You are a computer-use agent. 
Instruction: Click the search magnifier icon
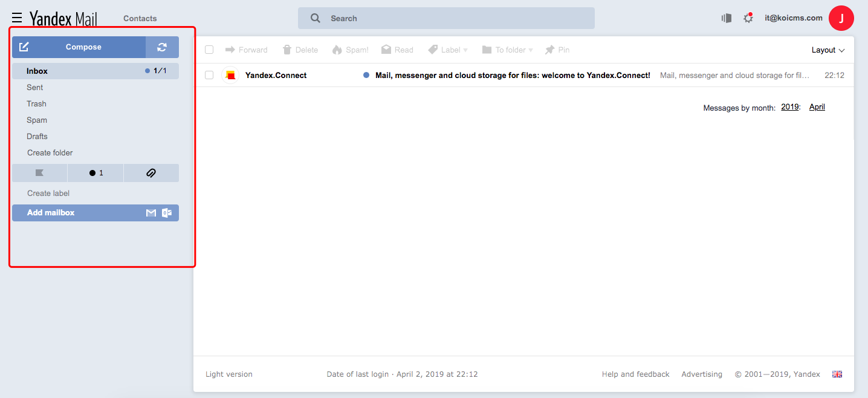click(x=316, y=18)
